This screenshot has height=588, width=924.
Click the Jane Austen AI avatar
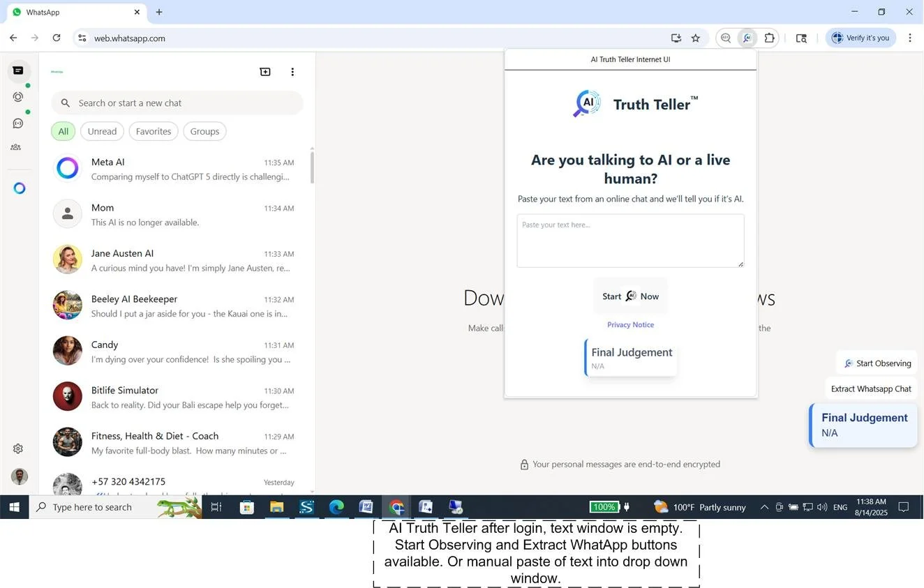click(68, 259)
